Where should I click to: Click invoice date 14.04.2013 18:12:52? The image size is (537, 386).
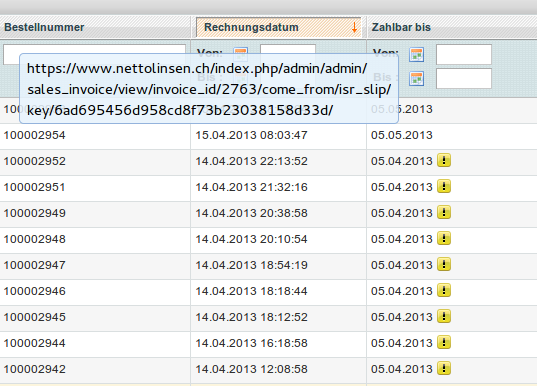(x=251, y=317)
